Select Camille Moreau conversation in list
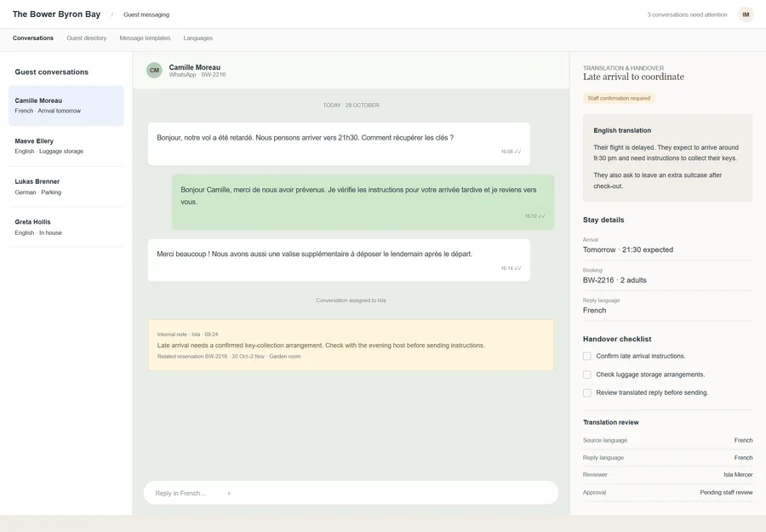The height and width of the screenshot is (532, 766). [66, 106]
